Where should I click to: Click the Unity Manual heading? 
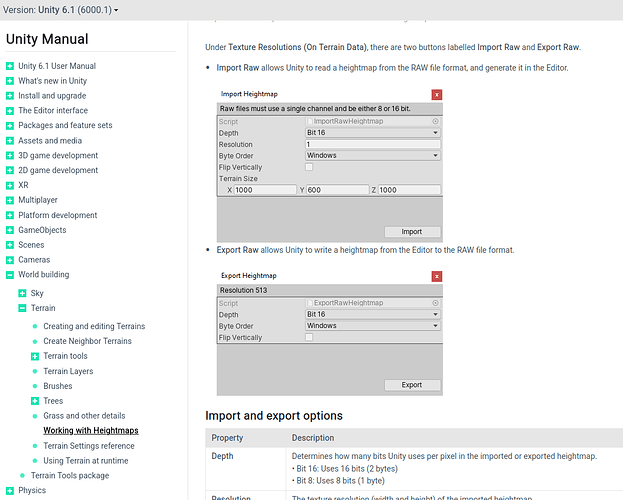(x=47, y=39)
